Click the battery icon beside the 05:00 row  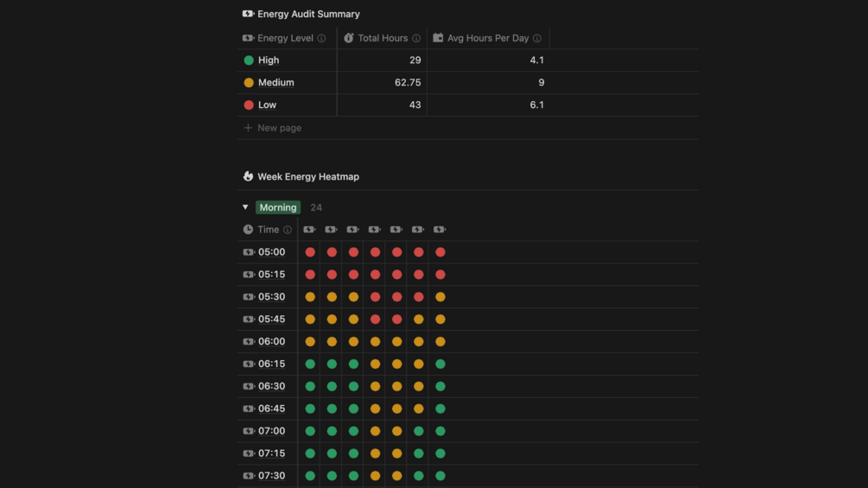(x=248, y=252)
